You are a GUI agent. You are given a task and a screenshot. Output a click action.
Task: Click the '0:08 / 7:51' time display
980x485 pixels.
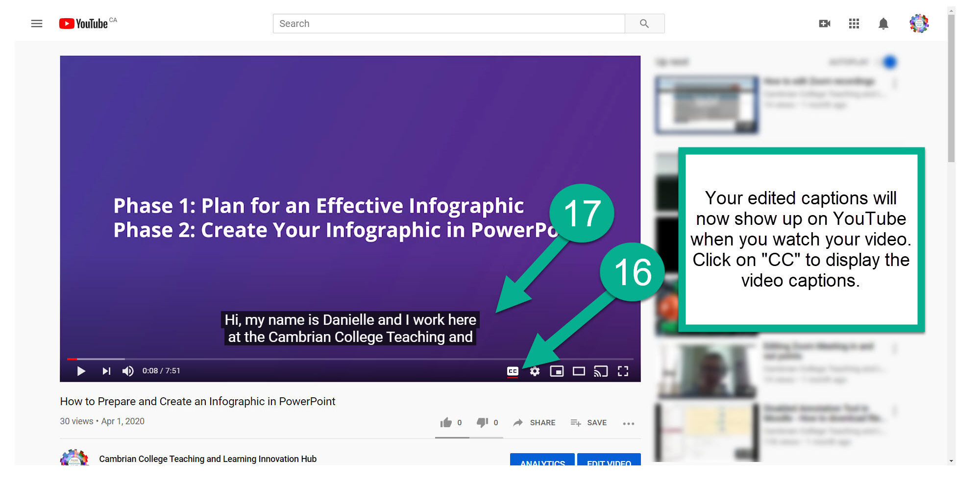coord(161,371)
